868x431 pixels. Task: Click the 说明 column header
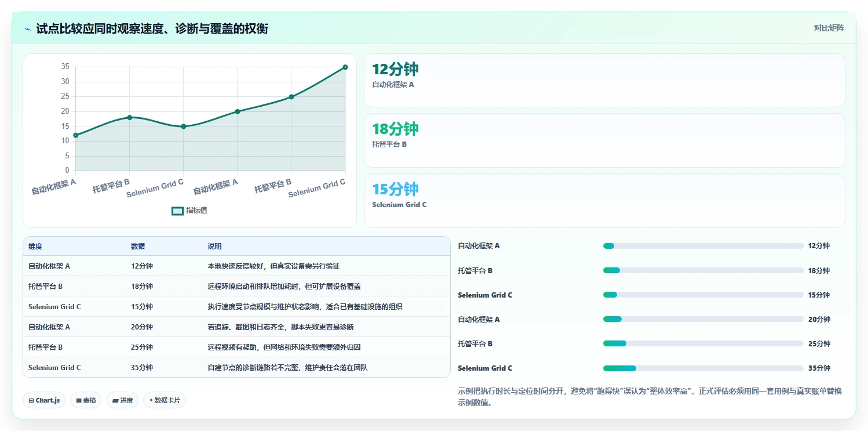[214, 247]
